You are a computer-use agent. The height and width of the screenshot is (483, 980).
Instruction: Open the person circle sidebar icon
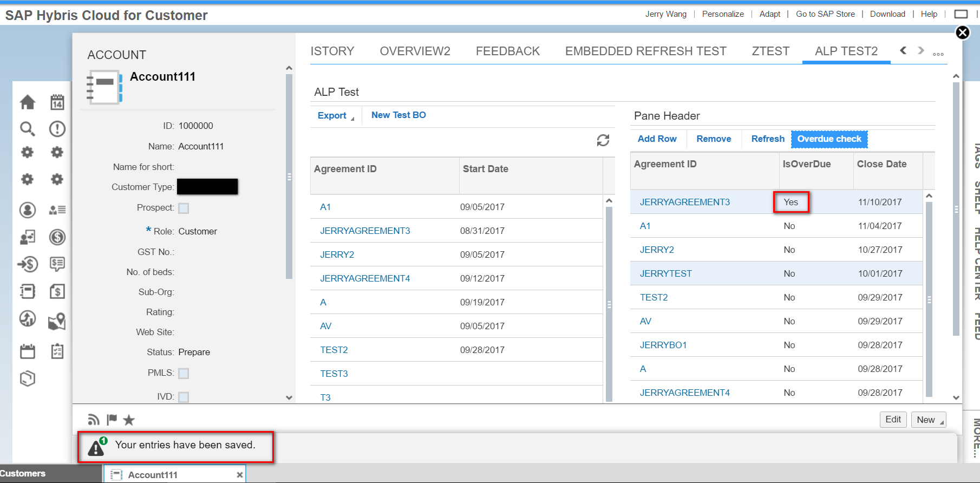pos(28,210)
